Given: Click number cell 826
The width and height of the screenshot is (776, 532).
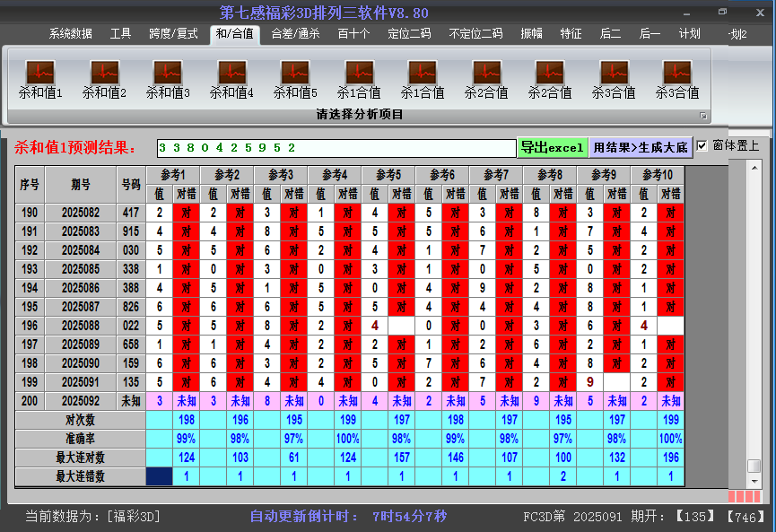Looking at the screenshot, I should 131,307.
